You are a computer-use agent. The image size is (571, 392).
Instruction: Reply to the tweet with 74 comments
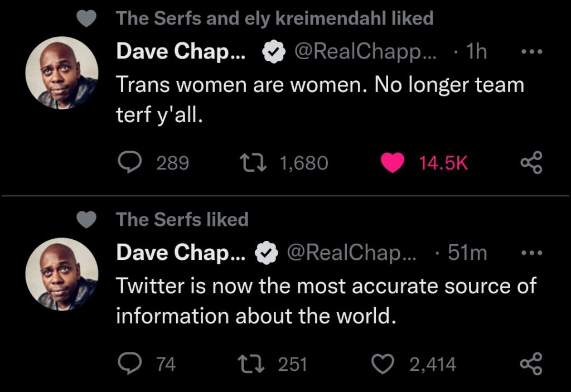pos(130,364)
